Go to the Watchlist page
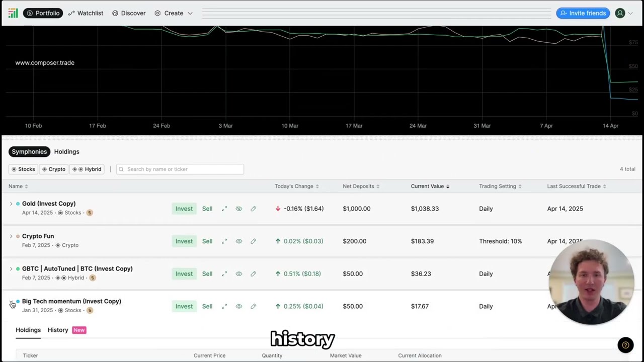Image resolution: width=644 pixels, height=362 pixels. pyautogui.click(x=86, y=13)
